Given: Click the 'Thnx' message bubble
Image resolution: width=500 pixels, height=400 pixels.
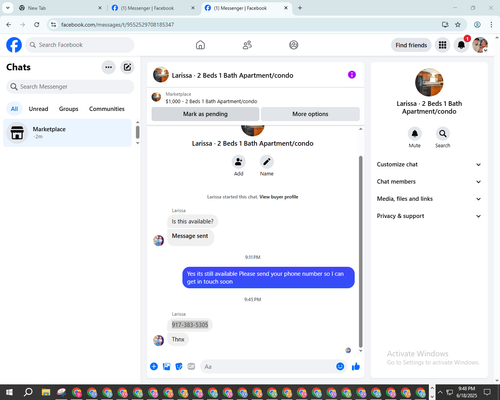Looking at the screenshot, I should [x=178, y=339].
